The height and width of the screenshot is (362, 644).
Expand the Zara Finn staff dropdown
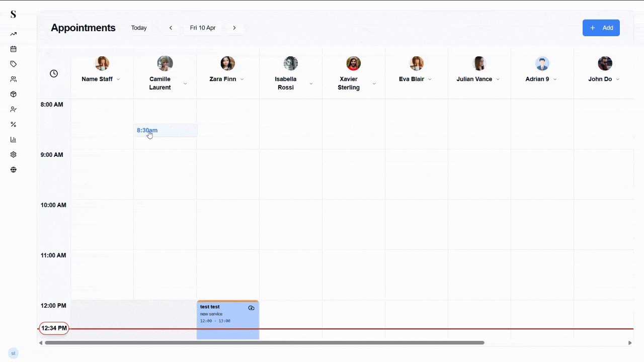click(x=242, y=79)
